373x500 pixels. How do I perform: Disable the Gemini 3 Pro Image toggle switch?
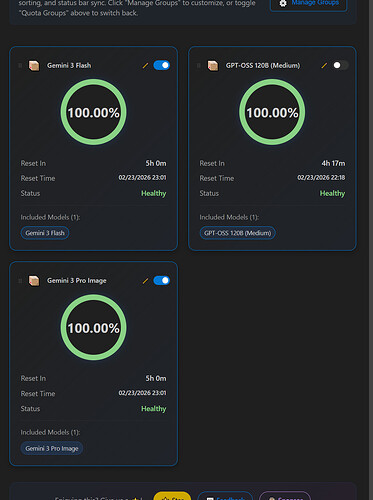coord(162,281)
